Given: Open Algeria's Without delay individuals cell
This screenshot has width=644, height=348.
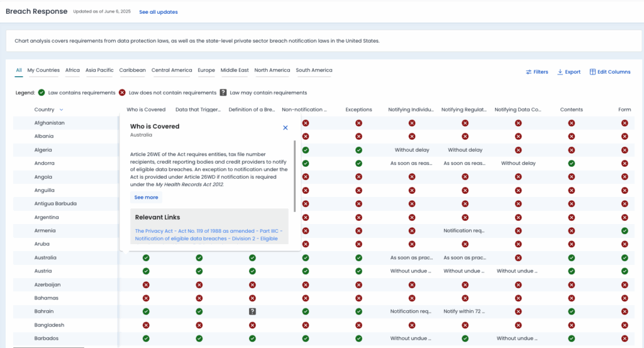Looking at the screenshot, I should [x=412, y=150].
